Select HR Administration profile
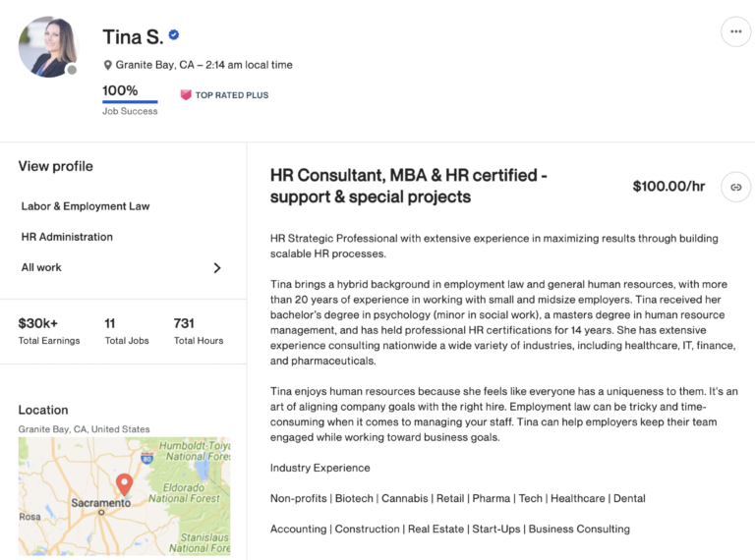This screenshot has height=560, width=755. tap(67, 237)
